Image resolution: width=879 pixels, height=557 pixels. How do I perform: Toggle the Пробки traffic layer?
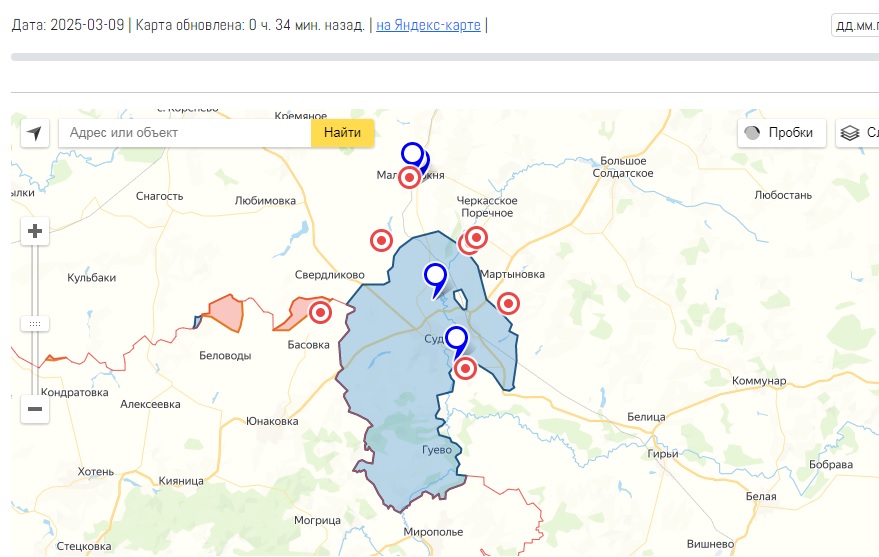pyautogui.click(x=781, y=133)
